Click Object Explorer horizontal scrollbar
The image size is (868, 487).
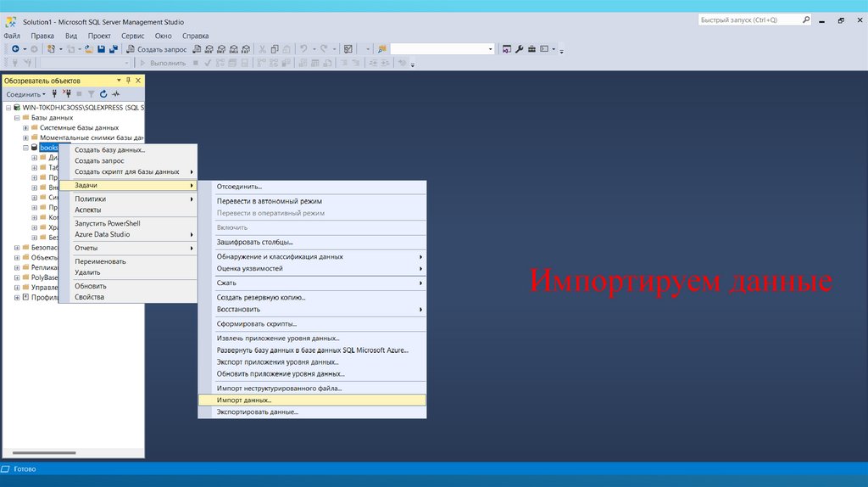pyautogui.click(x=44, y=453)
